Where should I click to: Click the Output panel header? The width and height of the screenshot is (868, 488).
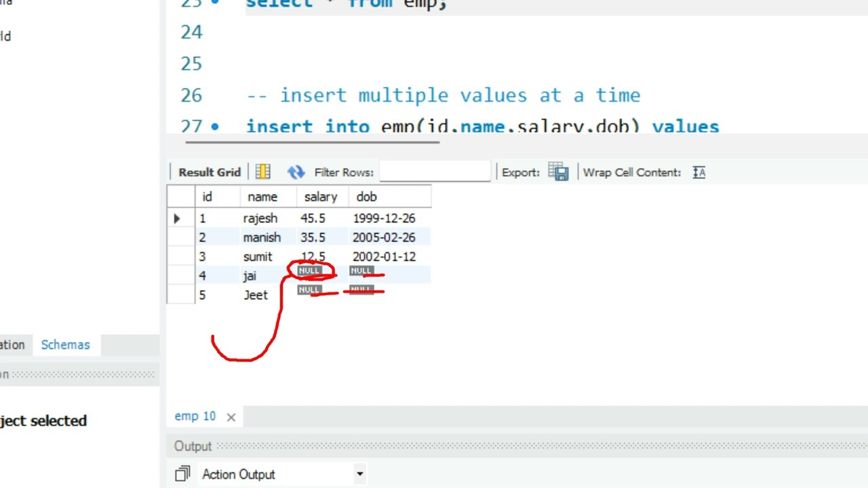coord(517,446)
